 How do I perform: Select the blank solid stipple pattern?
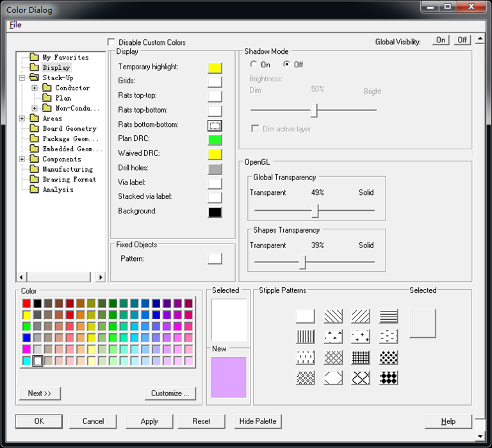pos(306,316)
